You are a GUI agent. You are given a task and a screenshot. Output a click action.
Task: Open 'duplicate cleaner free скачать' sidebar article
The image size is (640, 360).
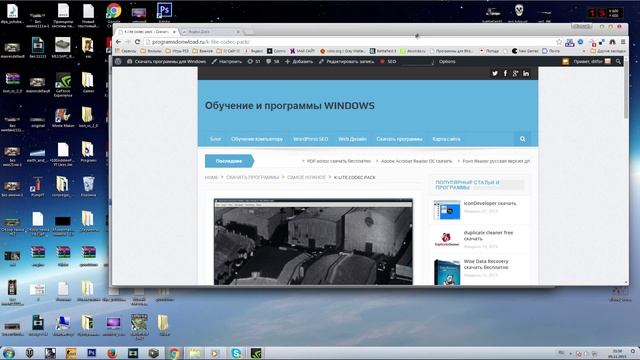coord(488,236)
